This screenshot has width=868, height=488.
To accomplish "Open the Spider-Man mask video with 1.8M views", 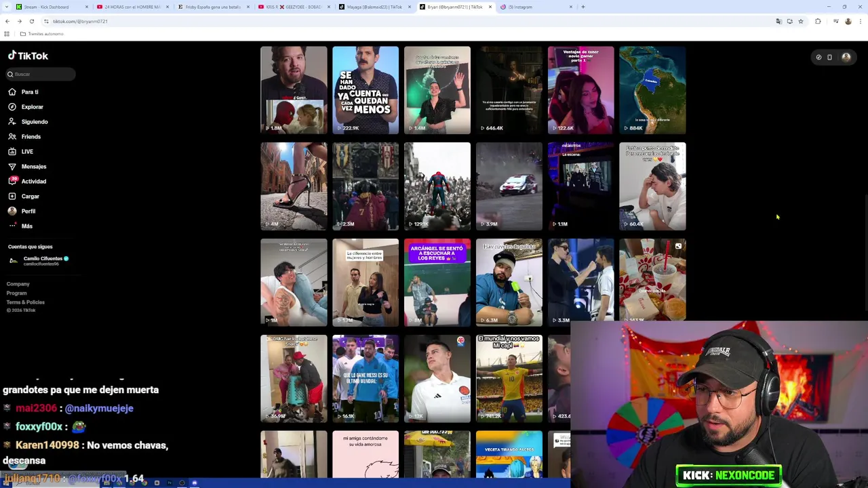I will 294,90.
